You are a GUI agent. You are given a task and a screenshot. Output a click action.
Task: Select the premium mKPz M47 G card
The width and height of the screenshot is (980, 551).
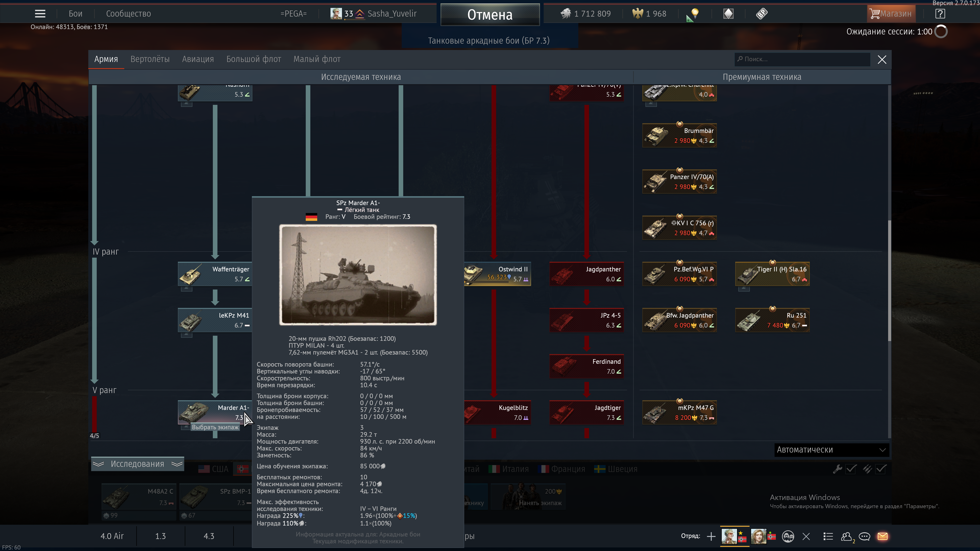pos(679,412)
